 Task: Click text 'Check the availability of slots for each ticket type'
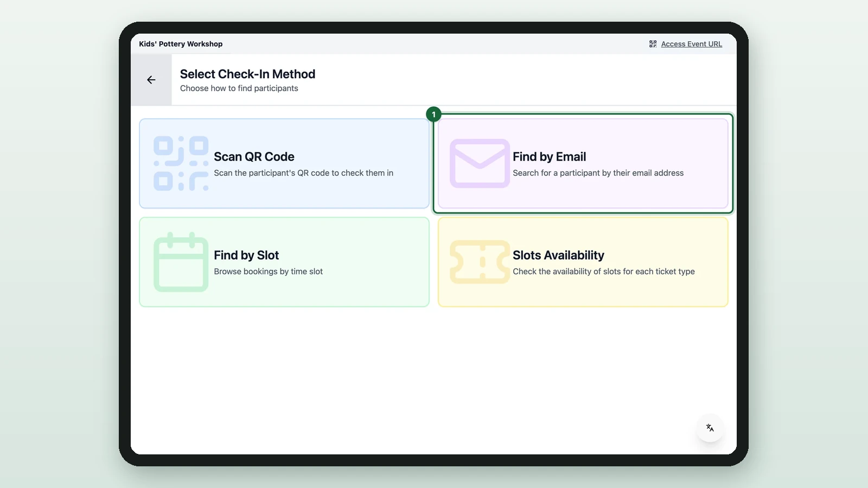tap(604, 272)
